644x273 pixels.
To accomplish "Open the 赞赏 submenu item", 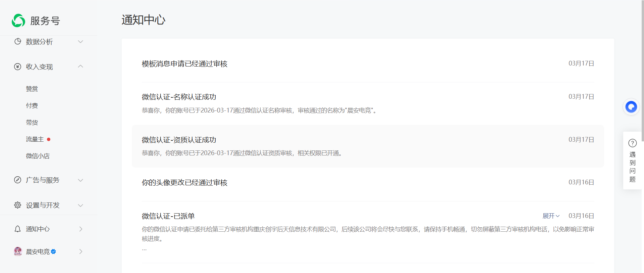I will 32,89.
